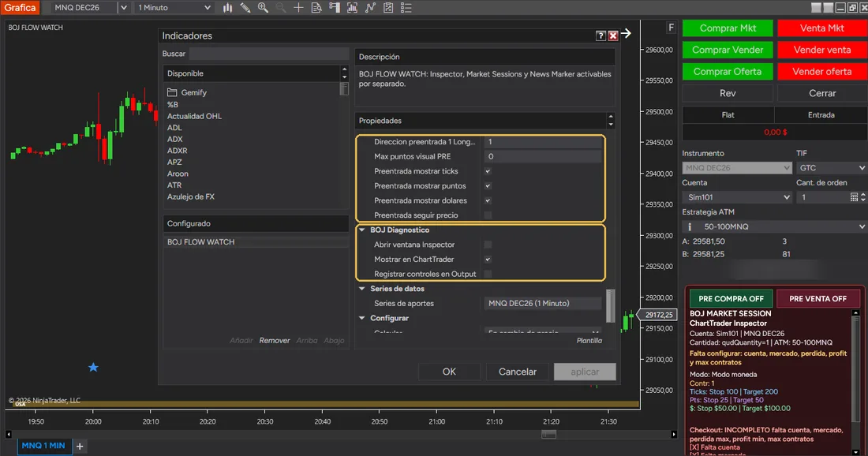Viewport: 868px width, 456px height.
Task: Click the red Venta Mkt button
Action: coord(821,28)
